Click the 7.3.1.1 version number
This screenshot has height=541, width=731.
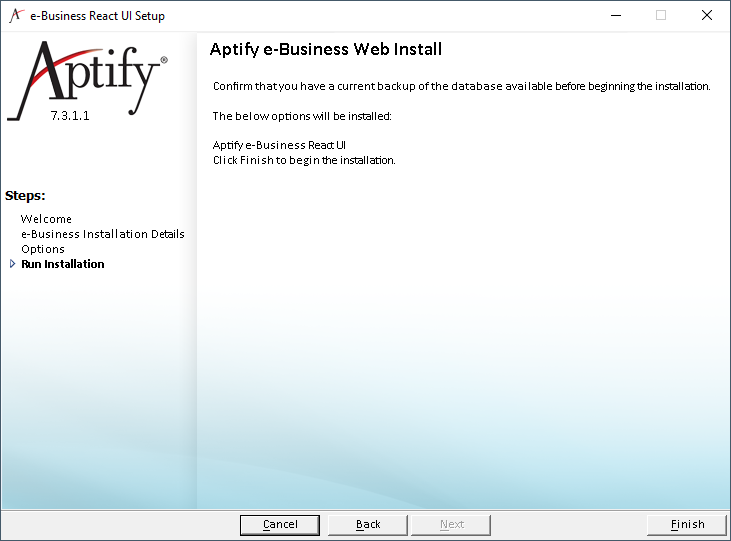(x=70, y=116)
